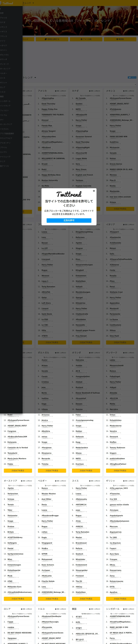The image size is (138, 644).
Task: Click 21位以下を見る under the メキシコ card
Action: pyautogui.click(x=120, y=209)
